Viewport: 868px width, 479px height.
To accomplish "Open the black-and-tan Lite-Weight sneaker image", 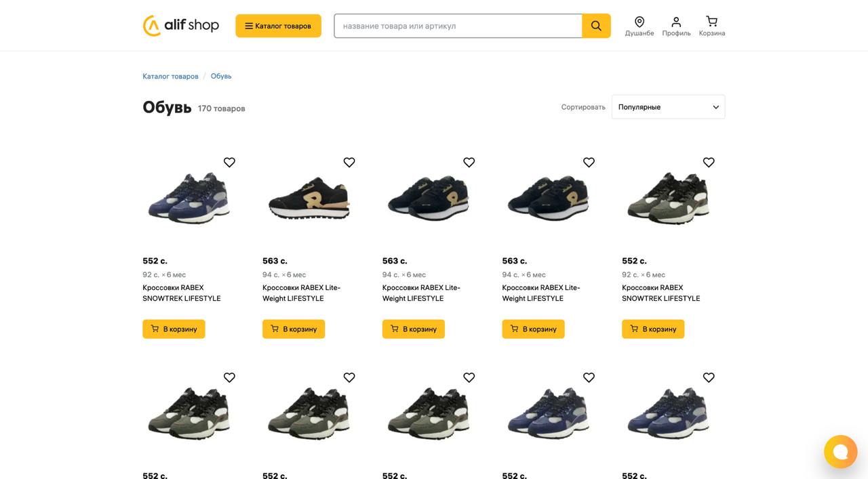I will click(x=309, y=201).
